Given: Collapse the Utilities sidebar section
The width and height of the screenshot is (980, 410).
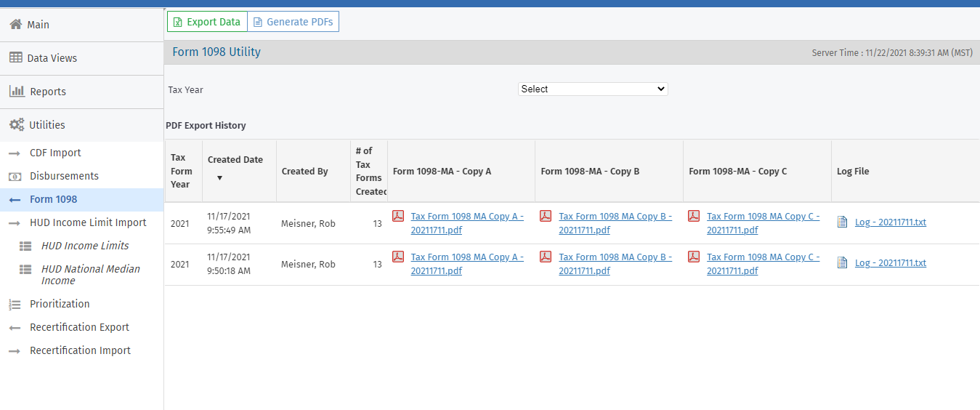Looking at the screenshot, I should (47, 125).
